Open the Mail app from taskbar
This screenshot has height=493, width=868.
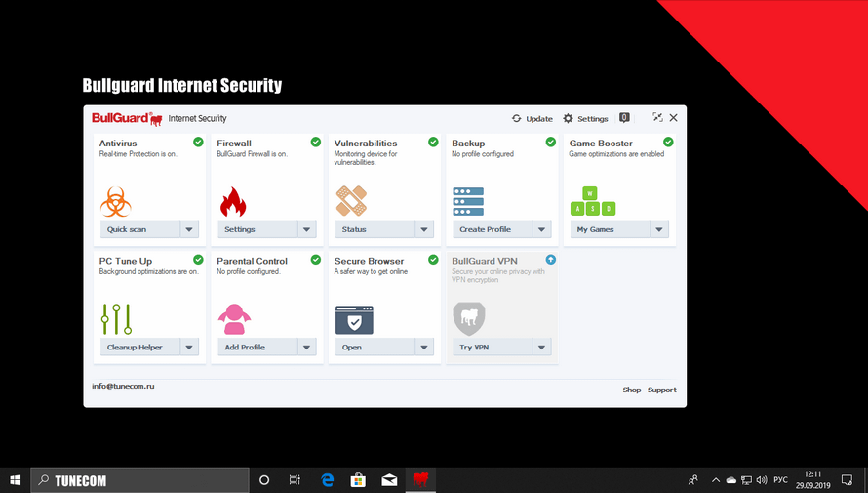coord(389,480)
